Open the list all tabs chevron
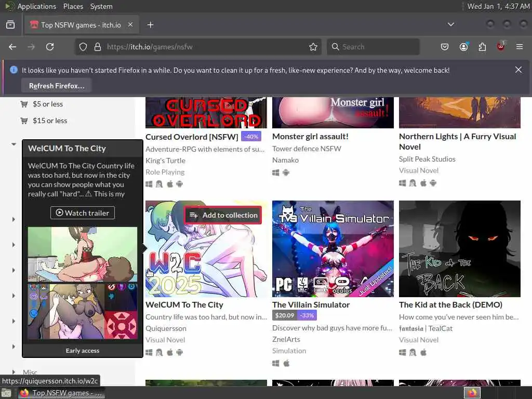Screen dimensions: 532x399 coord(450,24)
